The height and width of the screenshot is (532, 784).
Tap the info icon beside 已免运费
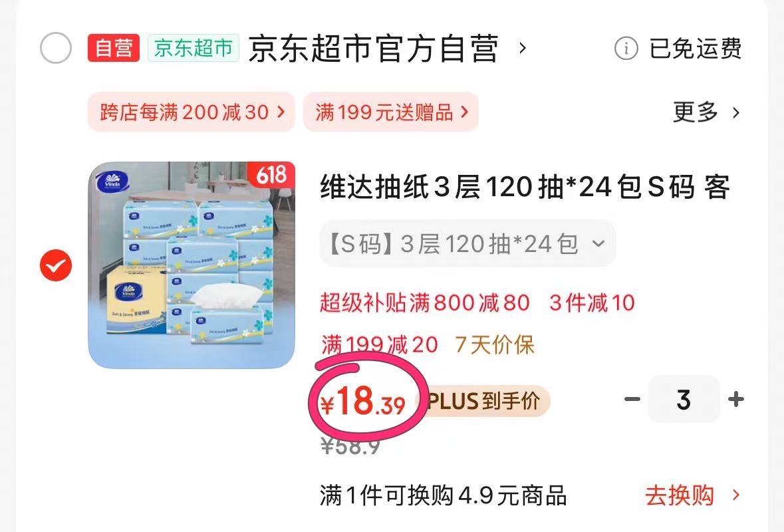click(626, 49)
